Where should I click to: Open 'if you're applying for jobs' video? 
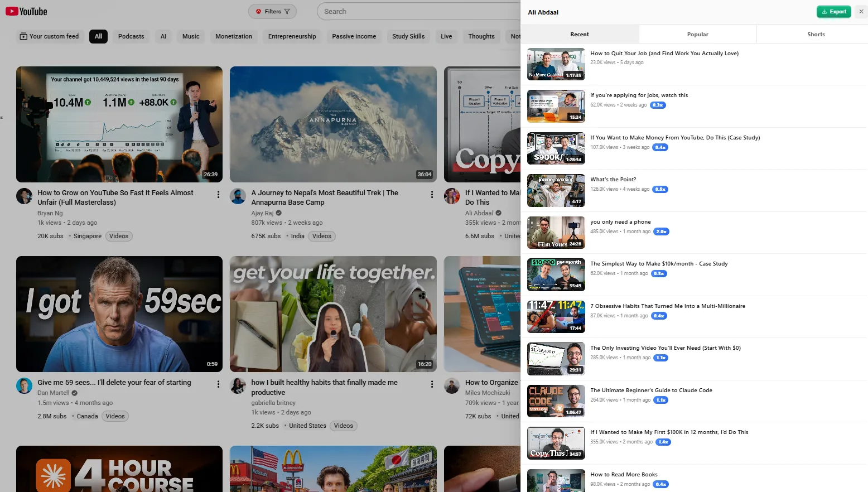click(x=639, y=95)
